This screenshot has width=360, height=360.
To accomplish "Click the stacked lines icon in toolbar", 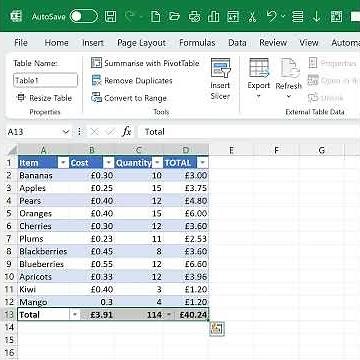I will click(x=297, y=16).
